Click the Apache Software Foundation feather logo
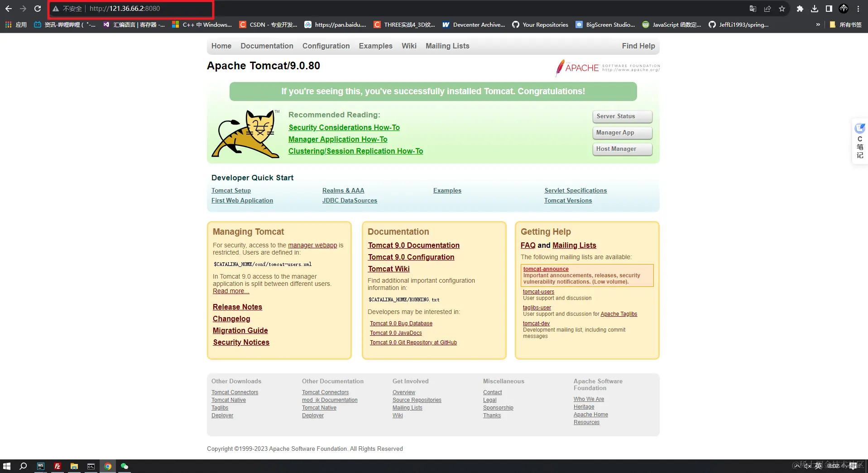Screen dimensions: 868x473 (560, 68)
